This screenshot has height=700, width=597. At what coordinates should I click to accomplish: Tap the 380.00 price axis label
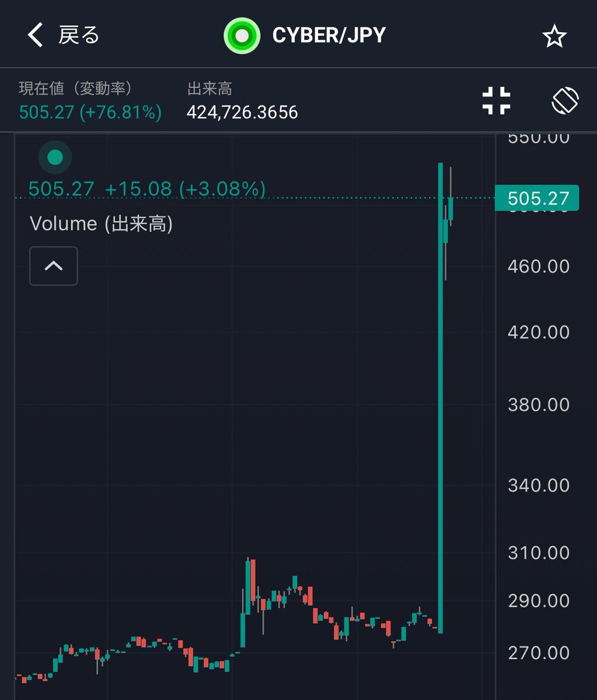coord(539,405)
